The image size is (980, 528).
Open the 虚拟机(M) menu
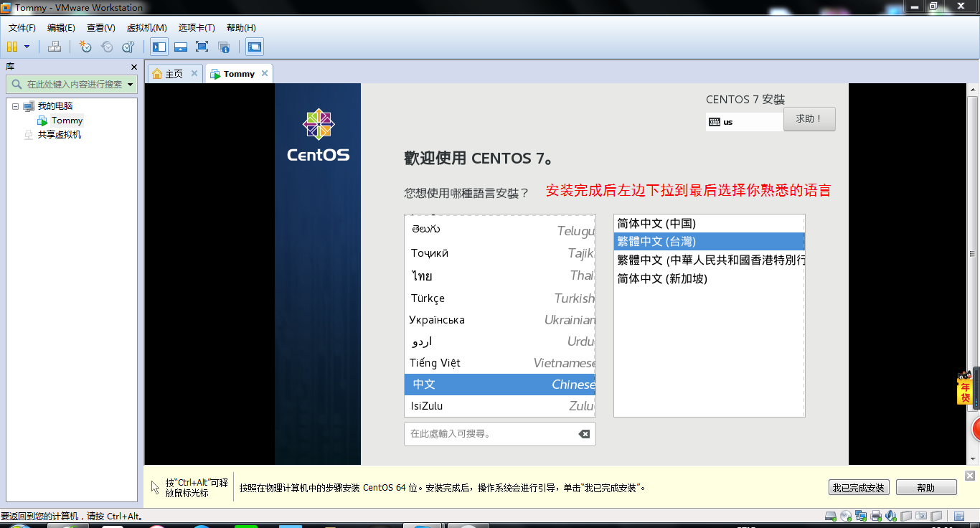tap(147, 28)
